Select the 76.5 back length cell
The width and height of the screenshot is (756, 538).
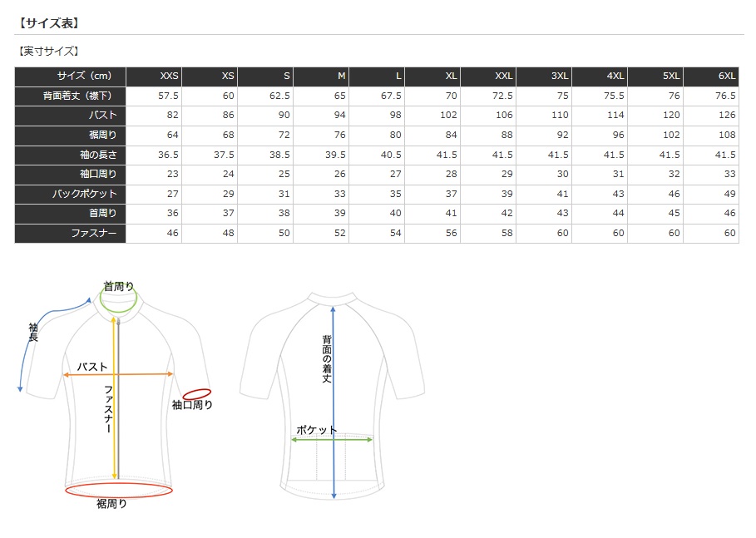(711, 96)
